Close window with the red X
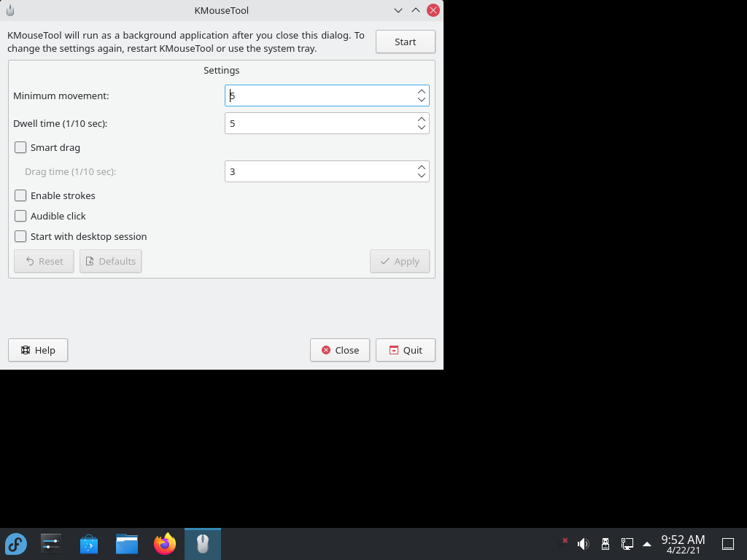 click(433, 10)
